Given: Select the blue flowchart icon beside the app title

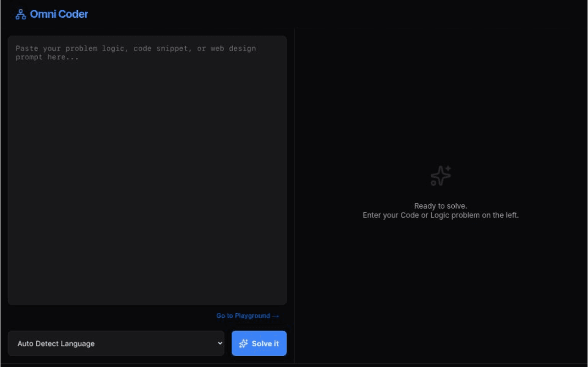Looking at the screenshot, I should click(20, 14).
